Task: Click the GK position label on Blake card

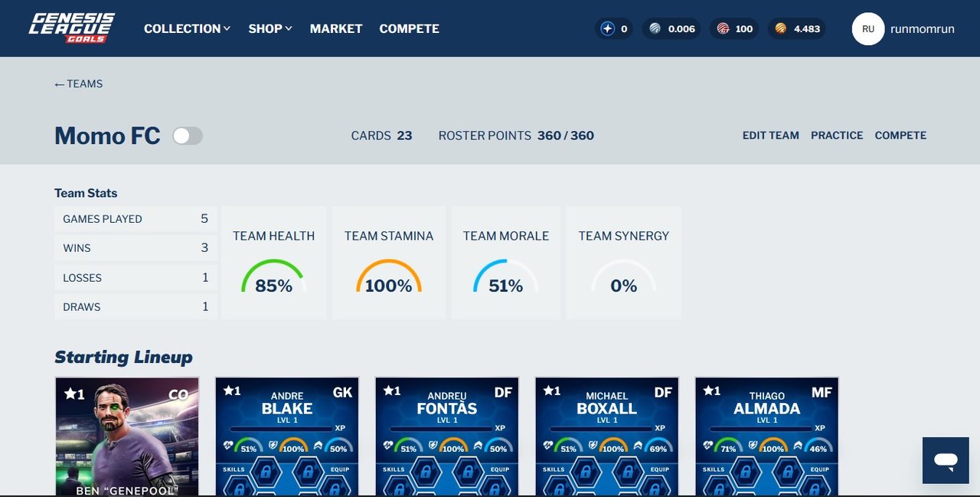Action: coord(343,392)
